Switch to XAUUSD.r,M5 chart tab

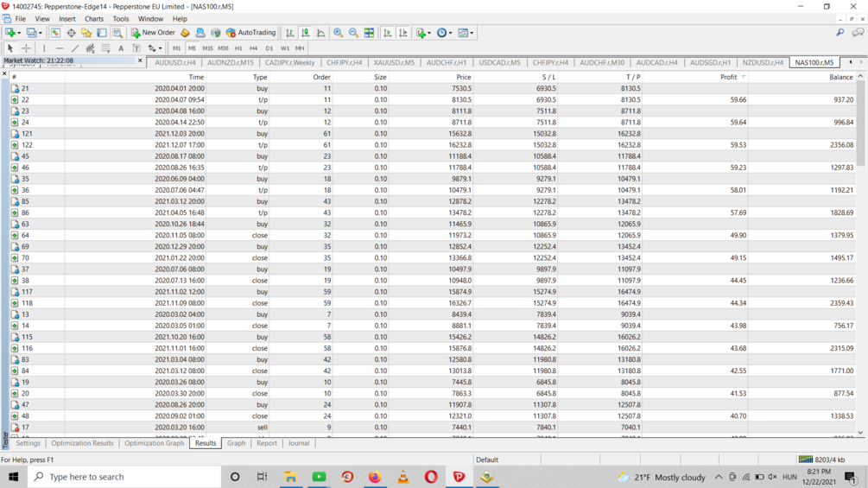(x=394, y=62)
